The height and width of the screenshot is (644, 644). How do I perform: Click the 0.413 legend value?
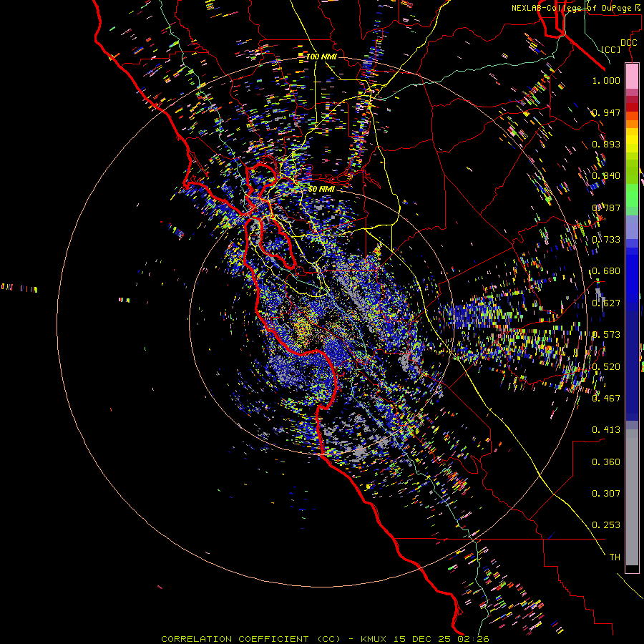coord(606,430)
